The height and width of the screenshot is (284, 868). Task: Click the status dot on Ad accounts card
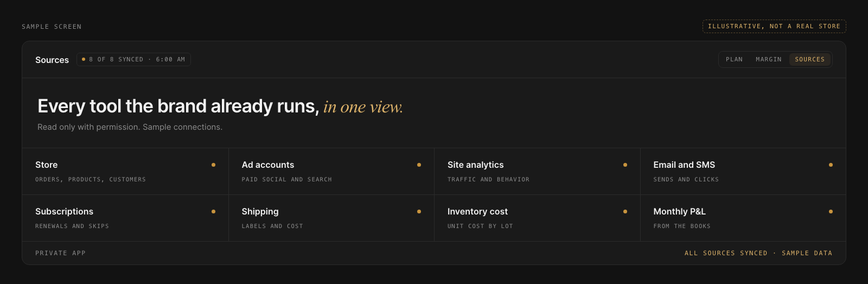point(419,165)
